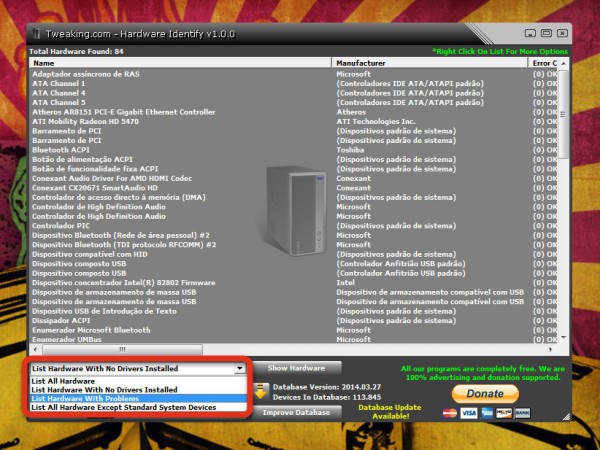The height and width of the screenshot is (450, 600).
Task: Sort by Manufacturer column header
Action: pyautogui.click(x=430, y=63)
